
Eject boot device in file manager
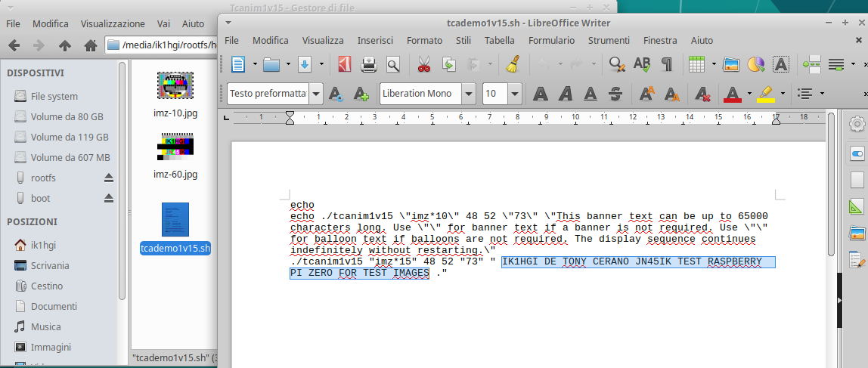(109, 198)
